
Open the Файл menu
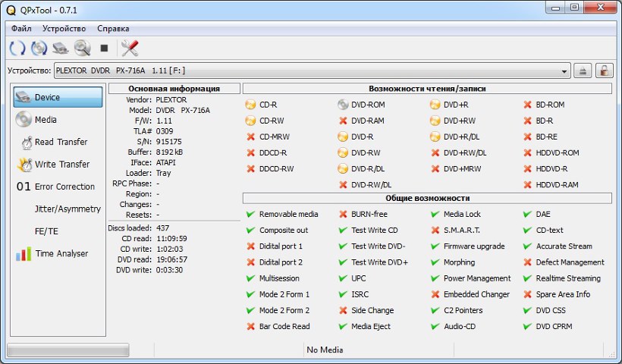[20, 28]
